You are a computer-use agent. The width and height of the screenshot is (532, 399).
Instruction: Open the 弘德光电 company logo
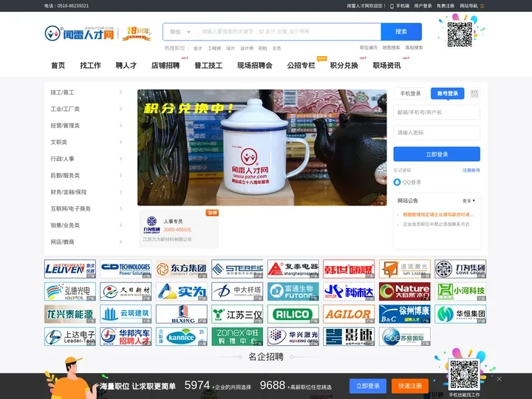[70, 291]
